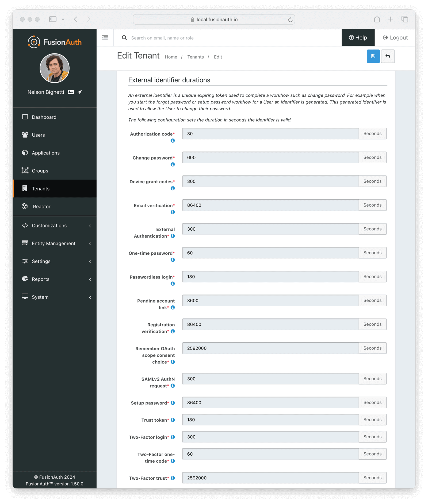Viewport: 428px width, 504px height.
Task: Click the Two-Factor login info icon
Action: tap(173, 437)
